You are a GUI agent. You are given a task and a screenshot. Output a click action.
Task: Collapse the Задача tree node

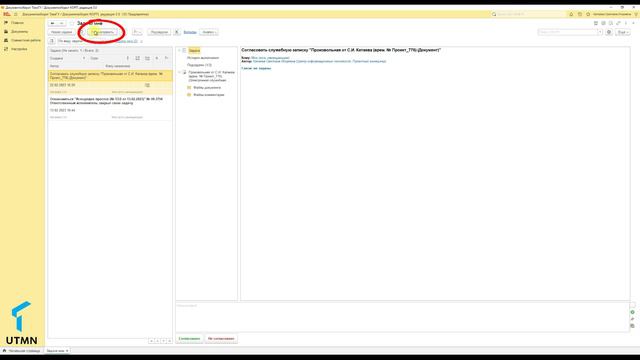(x=179, y=50)
